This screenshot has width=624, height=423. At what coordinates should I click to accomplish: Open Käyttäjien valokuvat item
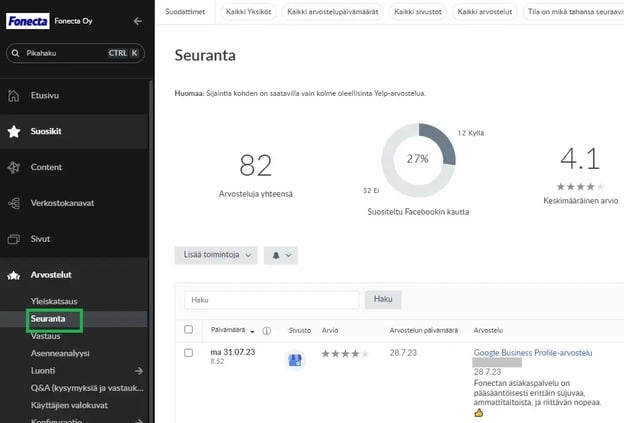click(69, 405)
